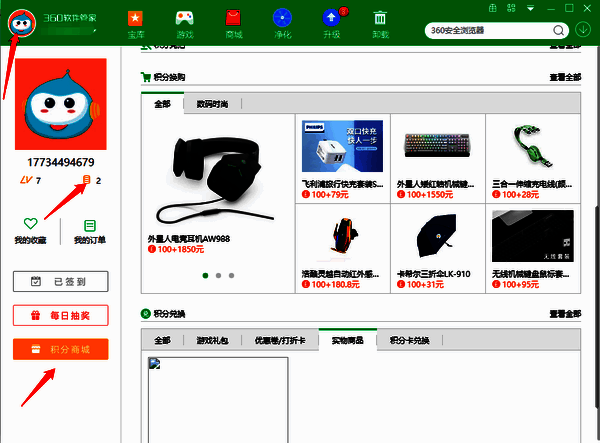The width and height of the screenshot is (600, 443).
Task: Click the points coin icon showing 2
Action: pos(86,179)
